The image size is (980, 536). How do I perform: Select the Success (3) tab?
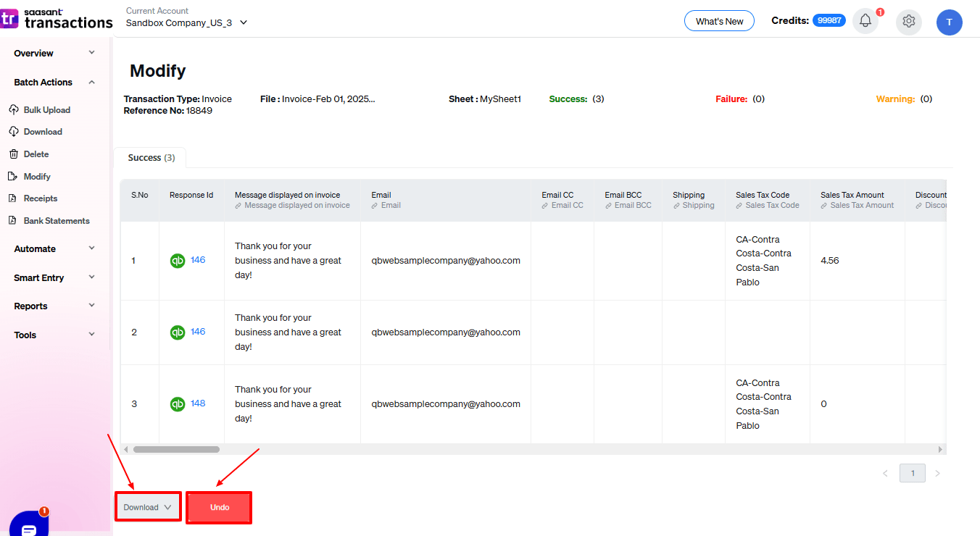[x=151, y=158]
